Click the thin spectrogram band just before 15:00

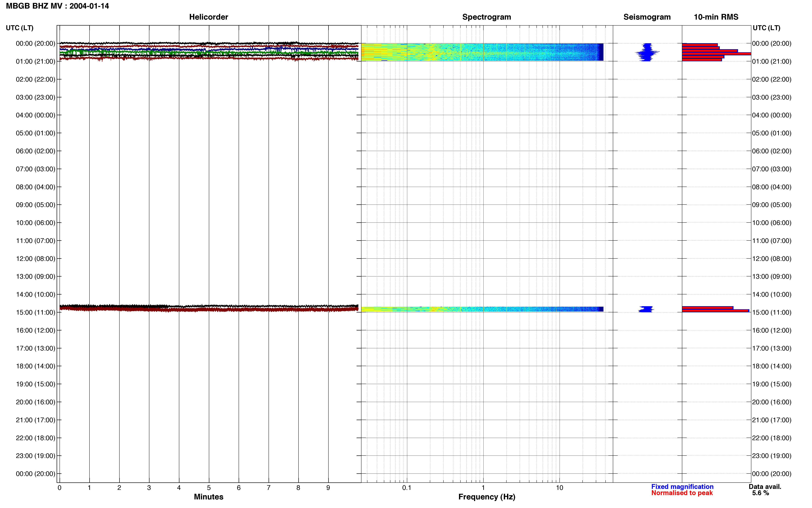point(482,309)
